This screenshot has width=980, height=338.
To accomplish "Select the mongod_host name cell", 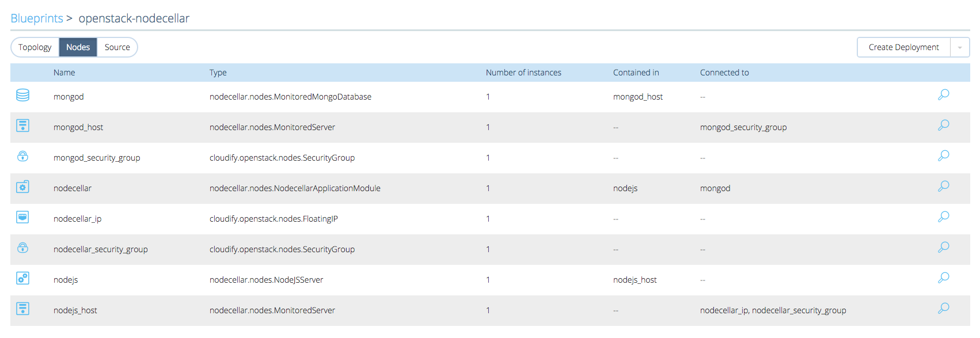I will click(78, 127).
